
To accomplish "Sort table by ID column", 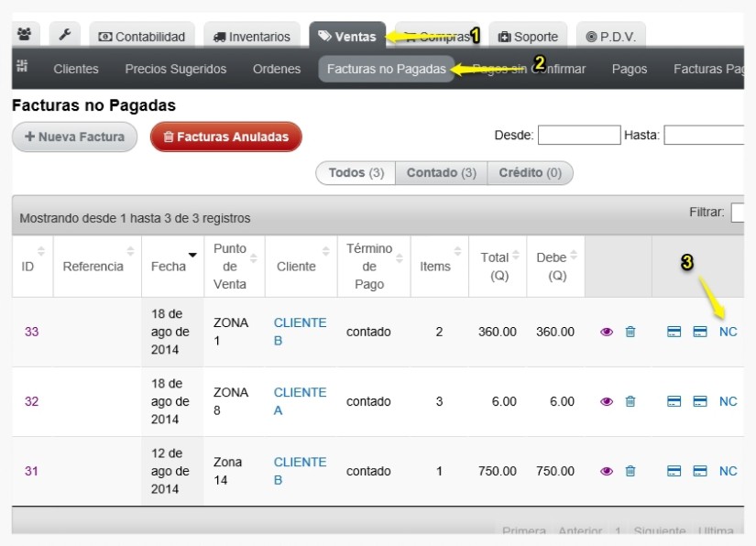I will 33,266.
